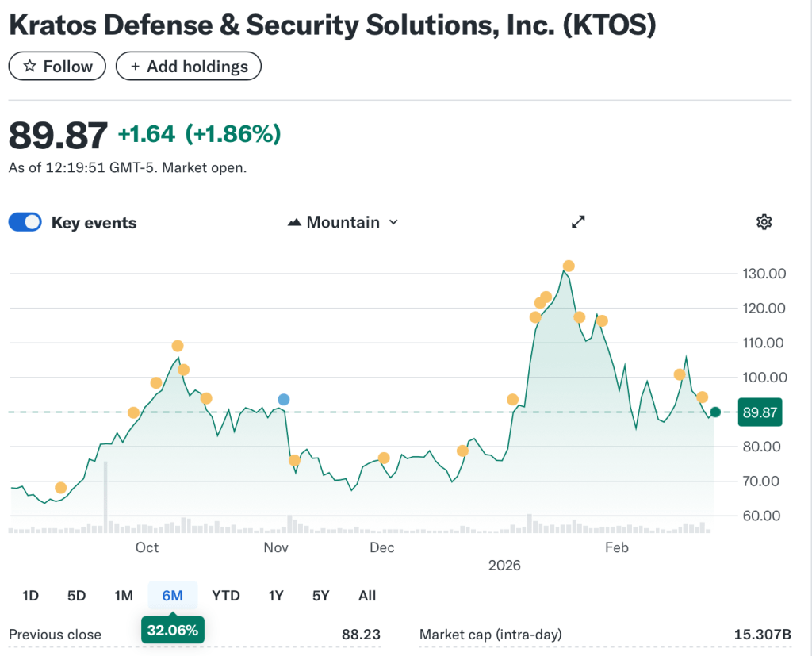Click the orange event marker at October peak

[178, 346]
